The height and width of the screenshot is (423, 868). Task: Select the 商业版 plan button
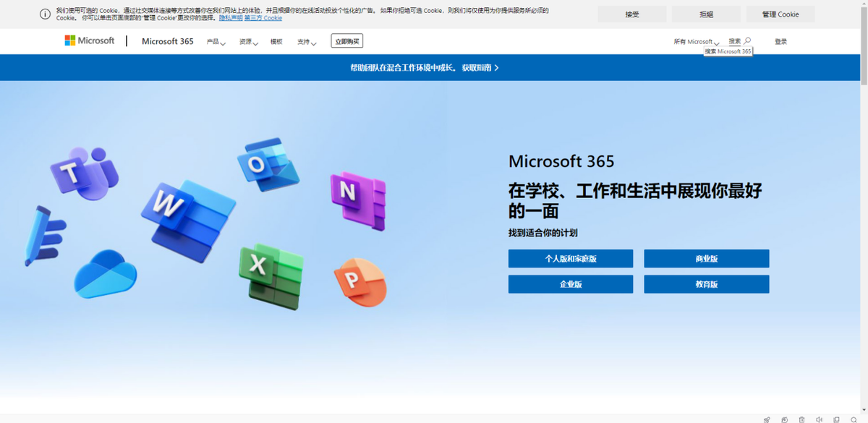pyautogui.click(x=707, y=259)
